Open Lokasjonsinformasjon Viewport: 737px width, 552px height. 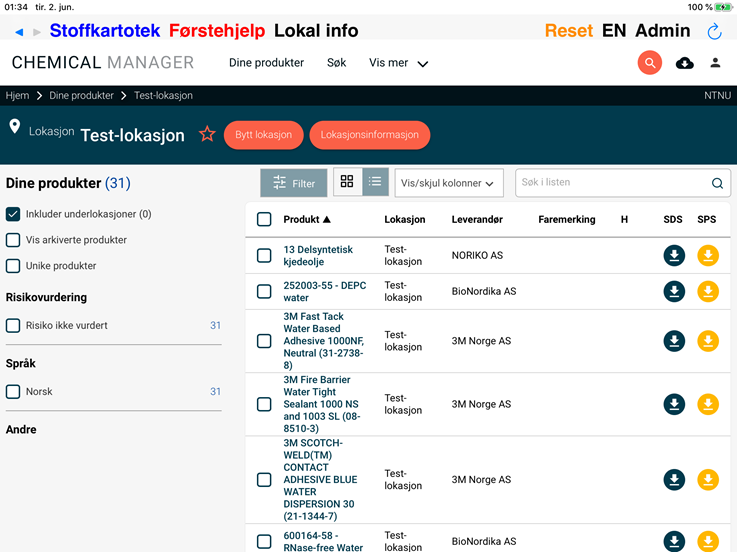369,135
